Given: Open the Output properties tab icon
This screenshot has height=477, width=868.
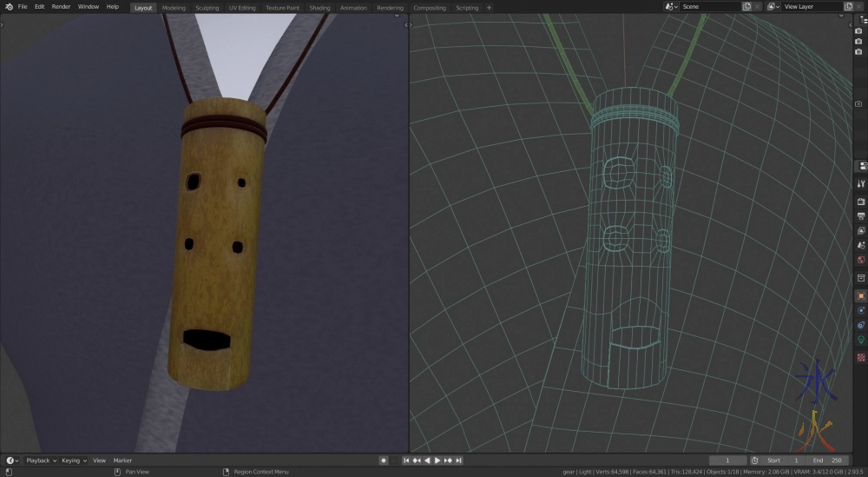Looking at the screenshot, I should pyautogui.click(x=861, y=215).
